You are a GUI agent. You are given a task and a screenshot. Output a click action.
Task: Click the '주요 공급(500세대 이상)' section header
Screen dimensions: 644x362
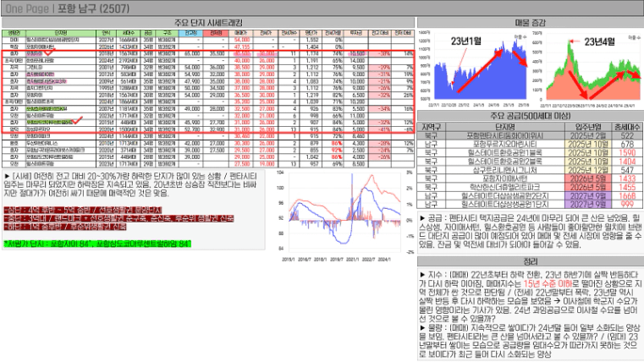click(531, 116)
